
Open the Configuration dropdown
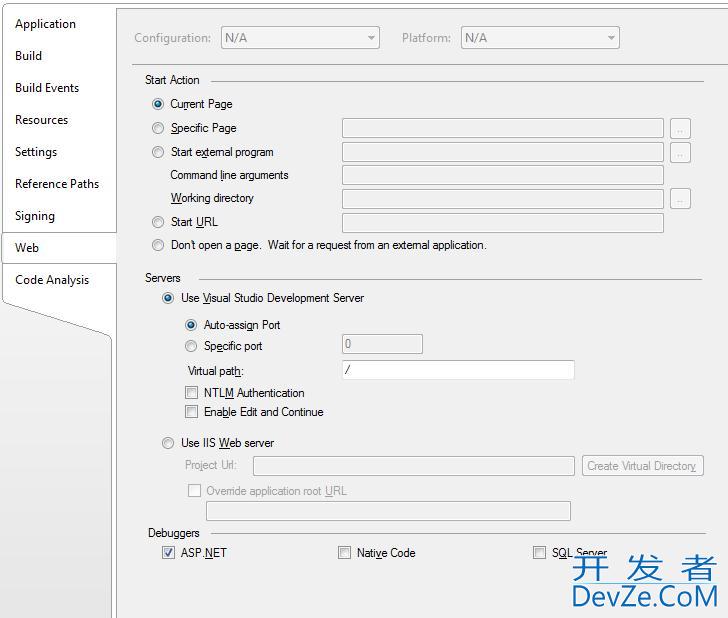299,38
